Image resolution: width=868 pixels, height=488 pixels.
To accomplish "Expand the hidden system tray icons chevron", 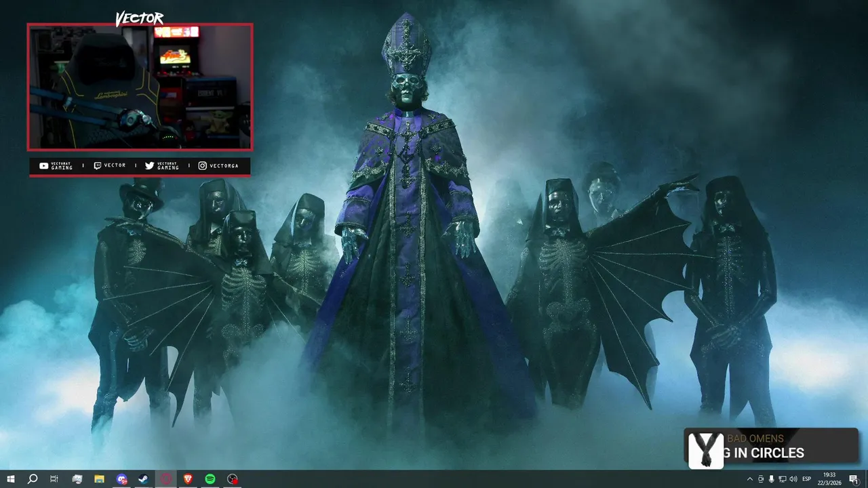I will 749,479.
